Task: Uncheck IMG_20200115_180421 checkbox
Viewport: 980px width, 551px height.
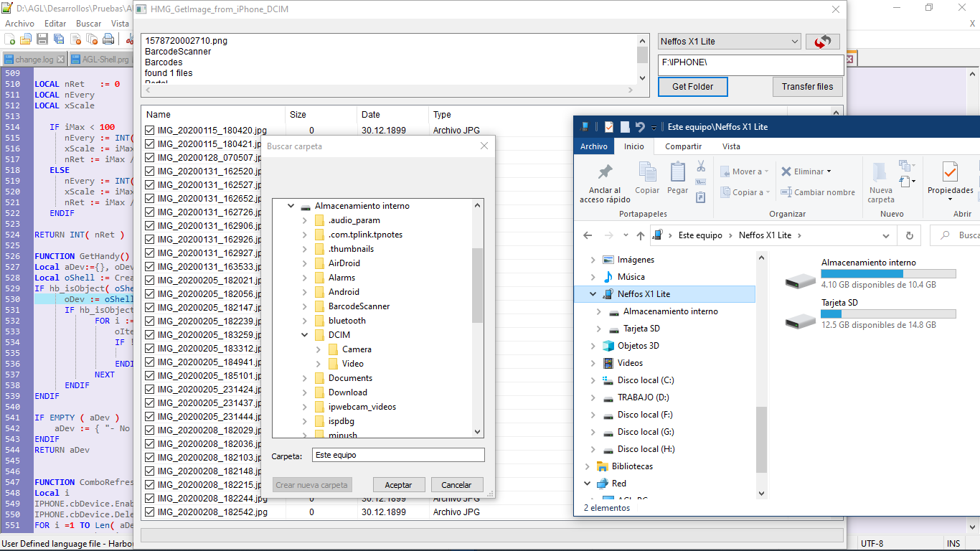Action: pos(150,144)
